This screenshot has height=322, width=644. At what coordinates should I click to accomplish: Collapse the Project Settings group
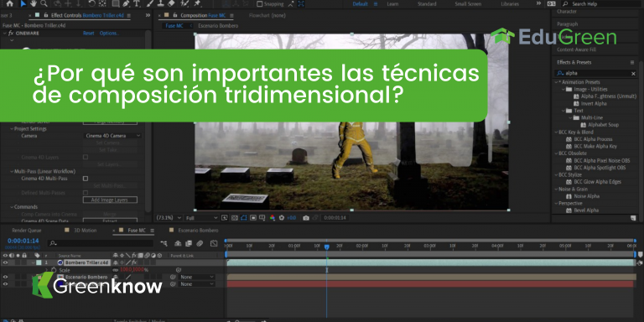[12, 128]
